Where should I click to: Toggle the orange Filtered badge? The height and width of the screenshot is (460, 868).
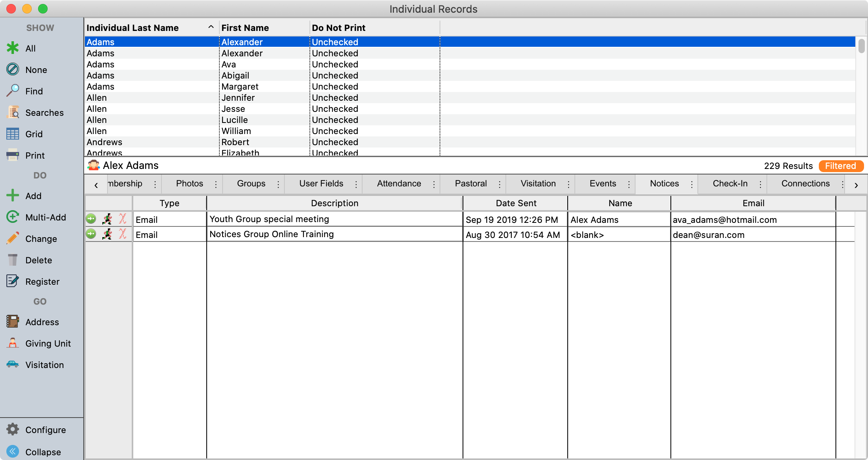click(x=841, y=166)
